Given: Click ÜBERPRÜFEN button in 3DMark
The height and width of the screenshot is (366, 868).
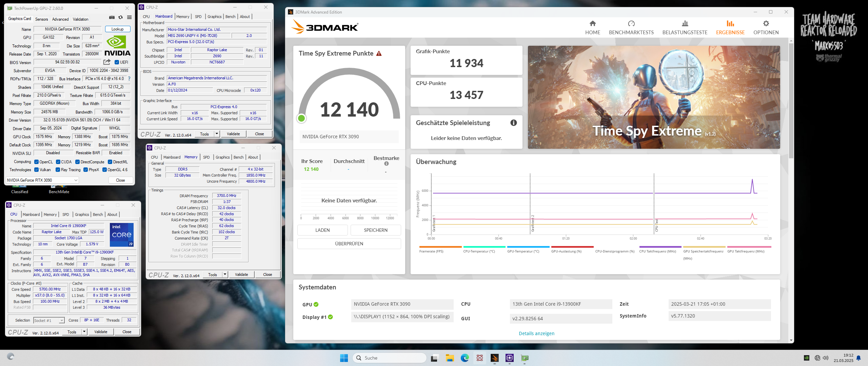Looking at the screenshot, I should tap(349, 244).
